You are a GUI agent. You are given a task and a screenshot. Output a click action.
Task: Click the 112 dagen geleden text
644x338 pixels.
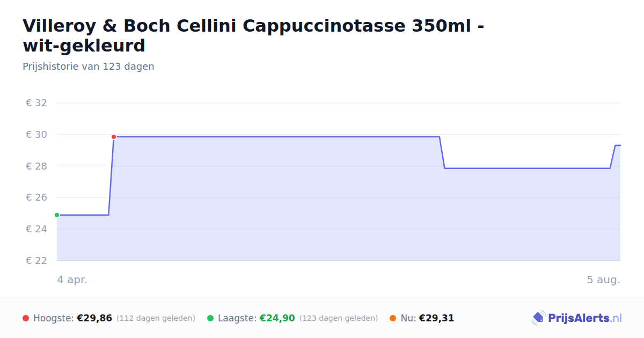pos(156,318)
